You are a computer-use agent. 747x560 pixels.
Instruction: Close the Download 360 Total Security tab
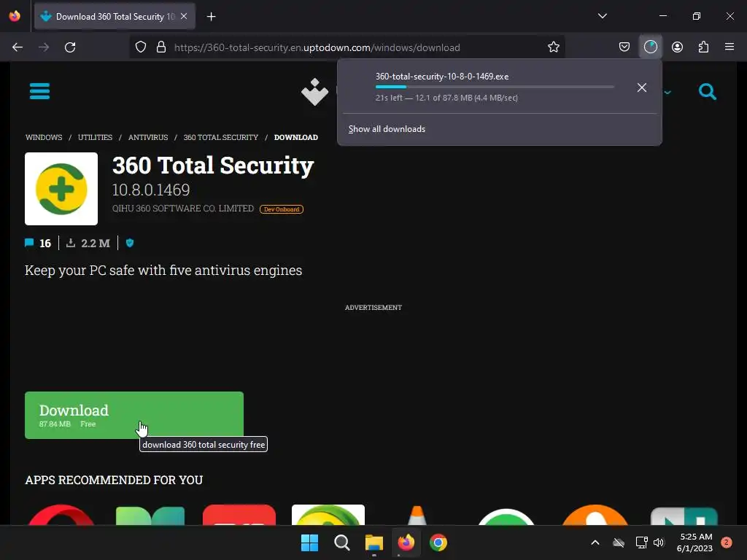pos(184,16)
